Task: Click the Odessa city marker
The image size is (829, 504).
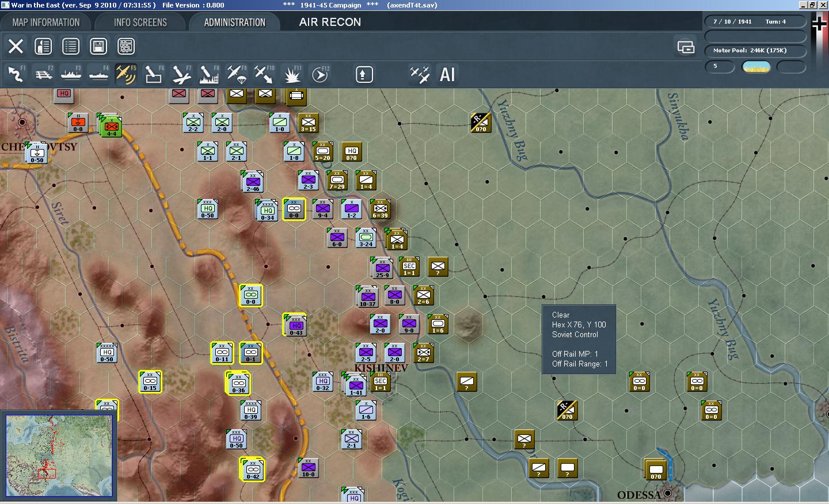Action: (x=668, y=493)
